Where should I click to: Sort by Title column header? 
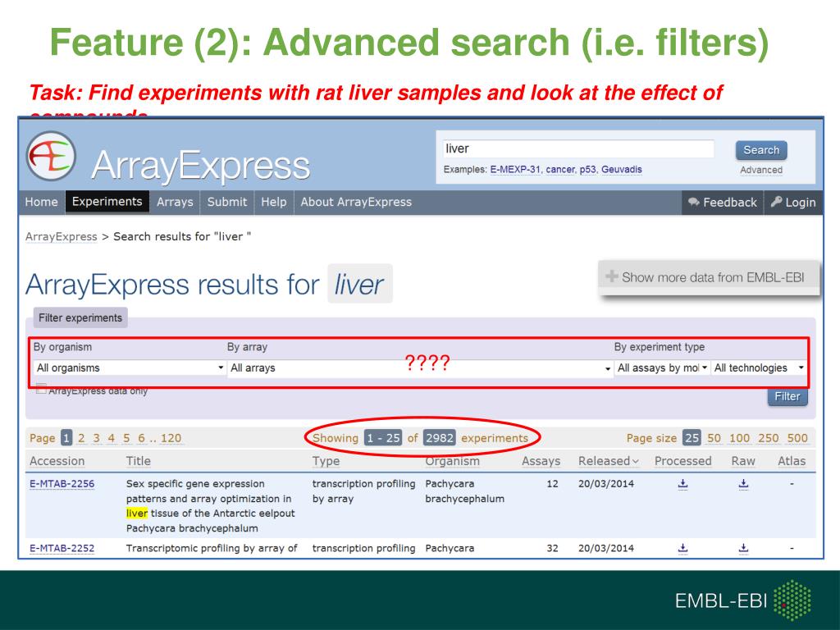(x=138, y=461)
